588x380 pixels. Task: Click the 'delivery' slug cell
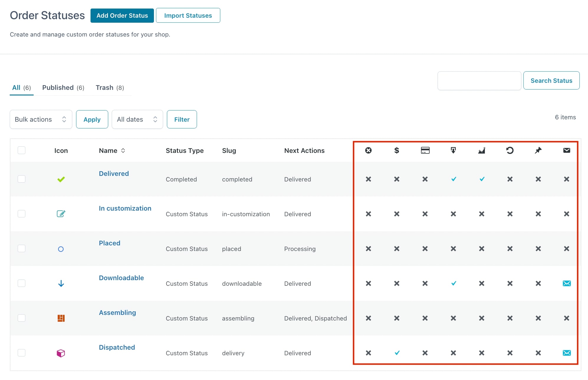[x=233, y=353]
